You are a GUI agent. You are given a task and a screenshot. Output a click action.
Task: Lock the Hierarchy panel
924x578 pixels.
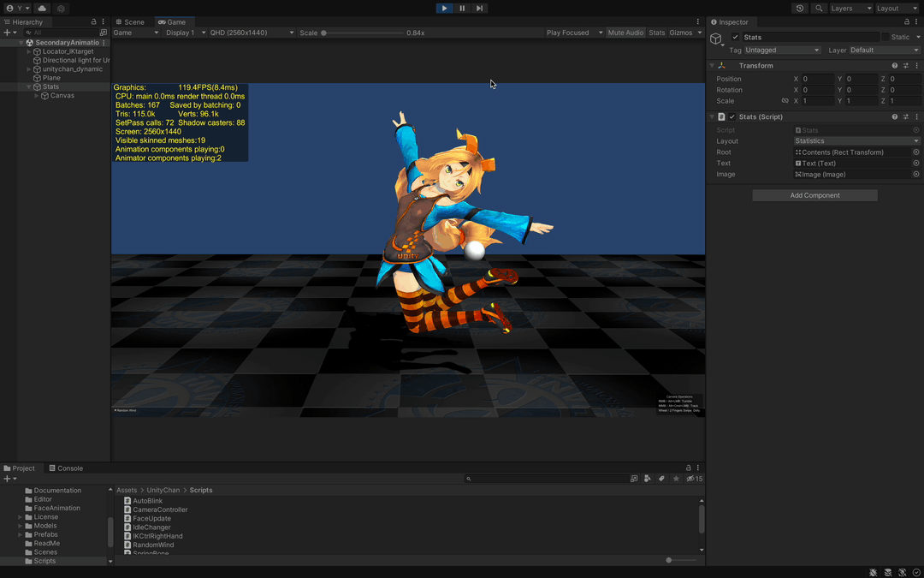pyautogui.click(x=94, y=21)
